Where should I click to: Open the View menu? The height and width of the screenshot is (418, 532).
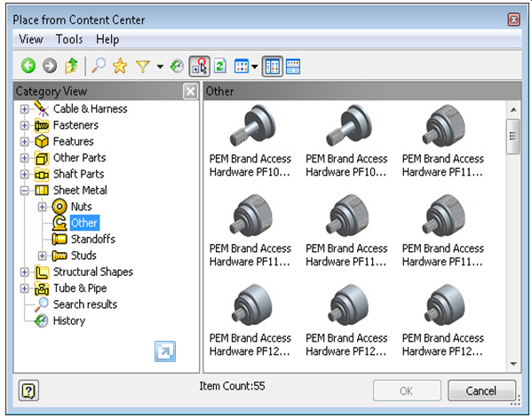coord(31,39)
